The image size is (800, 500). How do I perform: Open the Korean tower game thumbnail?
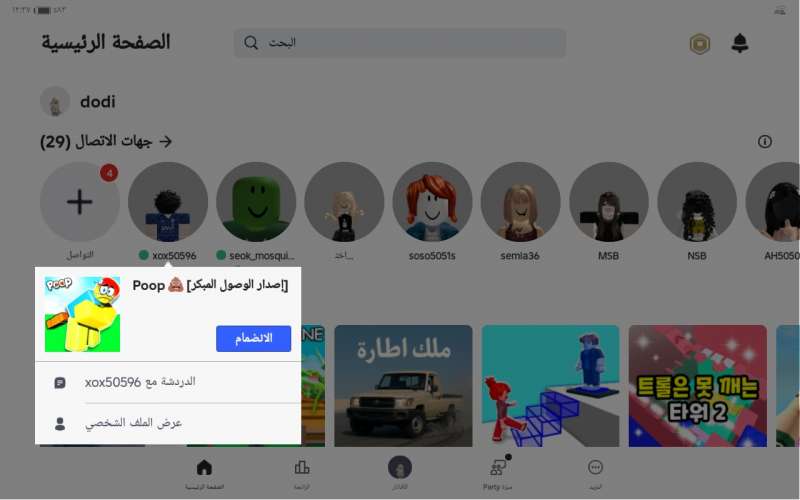tap(697, 386)
